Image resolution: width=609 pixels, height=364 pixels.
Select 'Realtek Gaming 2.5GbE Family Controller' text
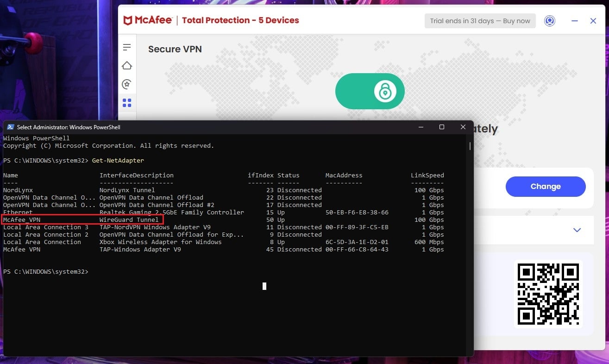(x=172, y=213)
